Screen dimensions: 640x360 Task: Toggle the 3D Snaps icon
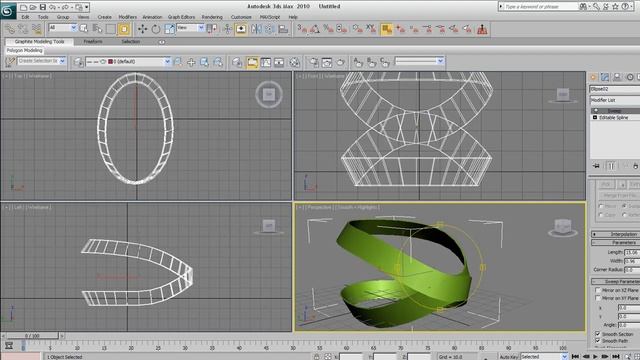click(x=302, y=29)
